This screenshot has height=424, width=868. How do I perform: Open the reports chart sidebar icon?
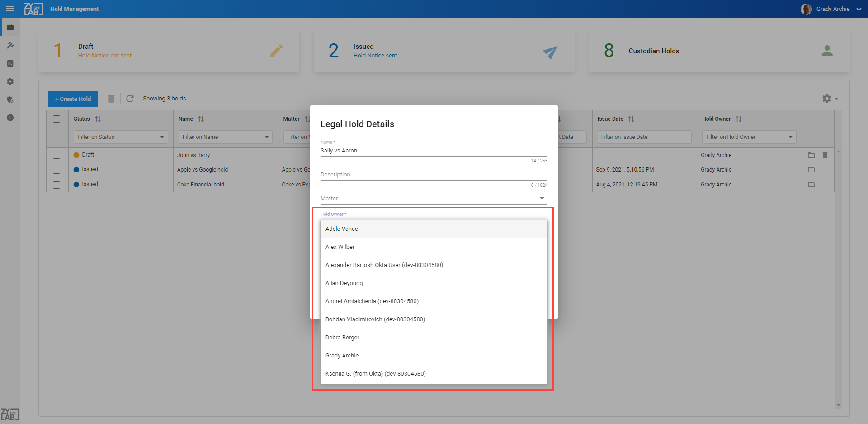tap(10, 63)
